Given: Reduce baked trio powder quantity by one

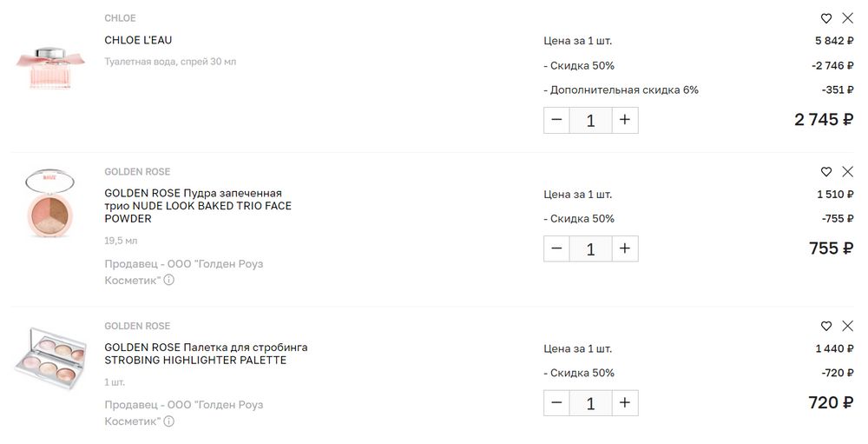Looking at the screenshot, I should point(557,249).
